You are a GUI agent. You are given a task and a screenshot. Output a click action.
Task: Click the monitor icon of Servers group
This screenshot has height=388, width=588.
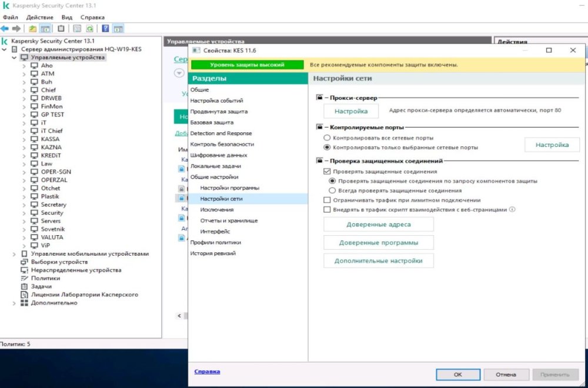(35, 221)
